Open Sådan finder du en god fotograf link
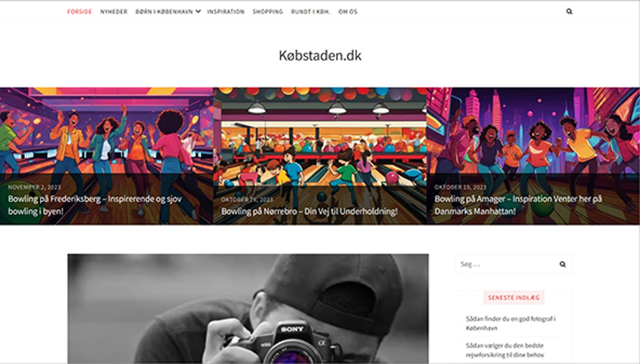640x364 pixels. click(510, 323)
